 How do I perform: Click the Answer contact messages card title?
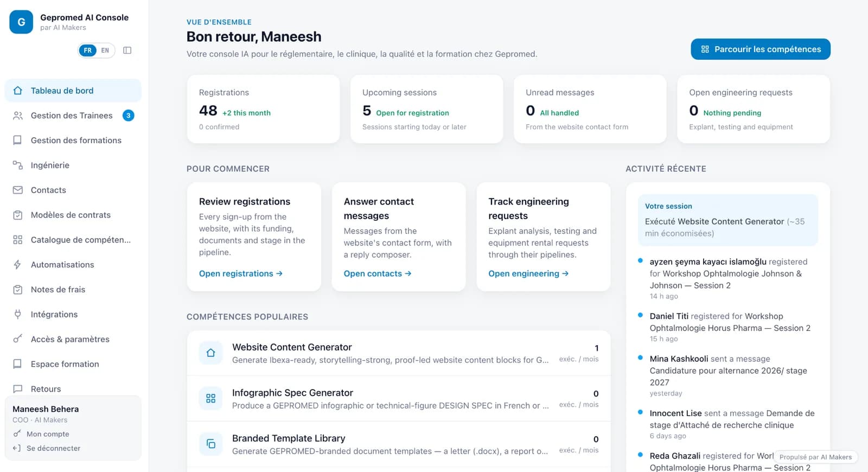click(379, 208)
